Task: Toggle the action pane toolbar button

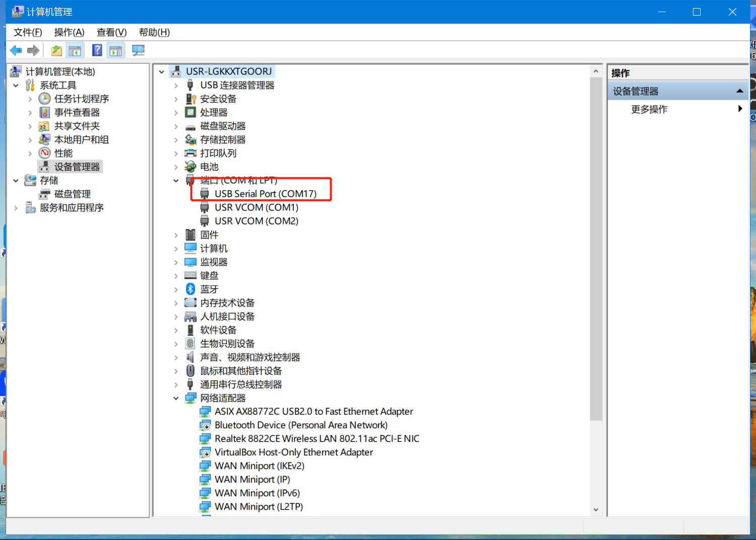Action: point(116,50)
